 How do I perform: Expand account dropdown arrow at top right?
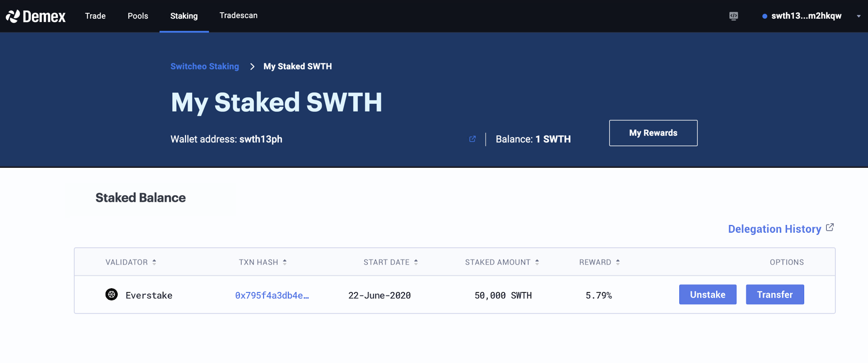click(859, 16)
